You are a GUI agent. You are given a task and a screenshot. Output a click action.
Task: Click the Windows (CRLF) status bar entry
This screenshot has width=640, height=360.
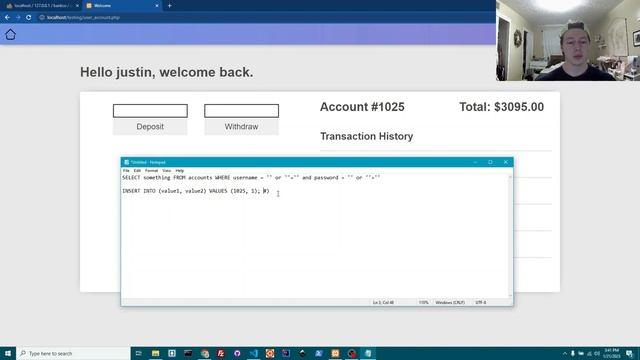click(x=450, y=302)
